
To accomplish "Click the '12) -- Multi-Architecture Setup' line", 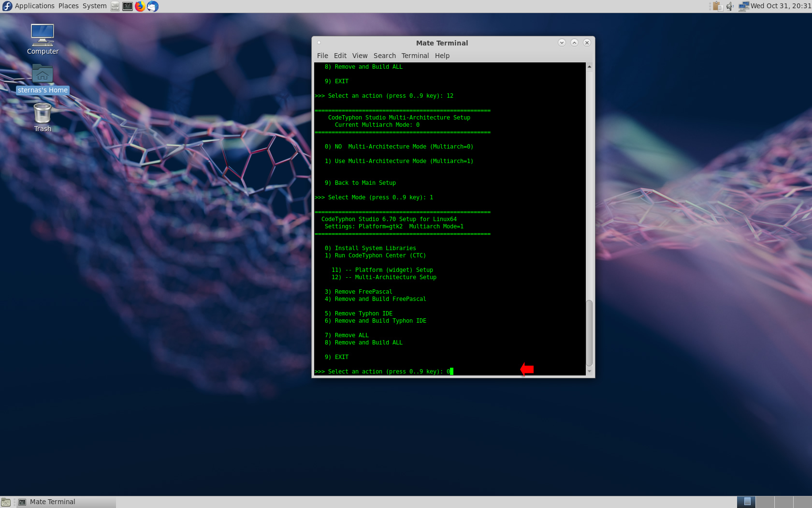I will point(384,277).
